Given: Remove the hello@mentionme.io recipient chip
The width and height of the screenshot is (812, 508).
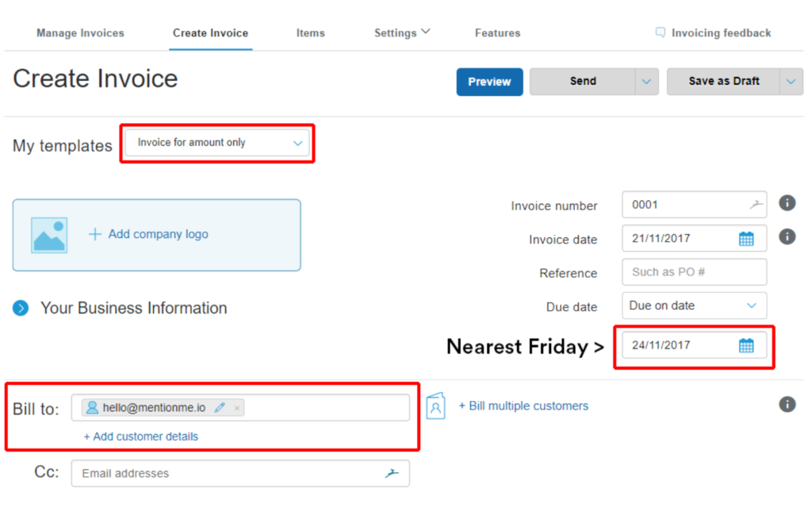Looking at the screenshot, I should click(236, 408).
